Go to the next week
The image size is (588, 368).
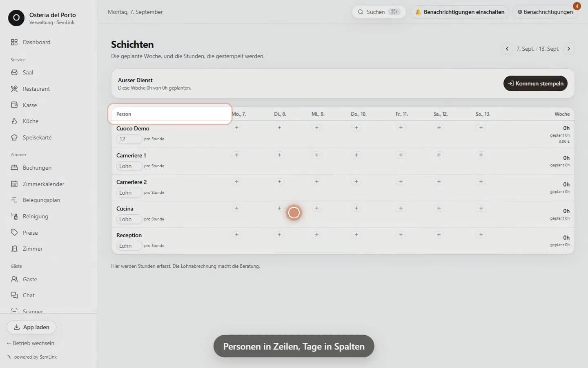tap(568, 49)
